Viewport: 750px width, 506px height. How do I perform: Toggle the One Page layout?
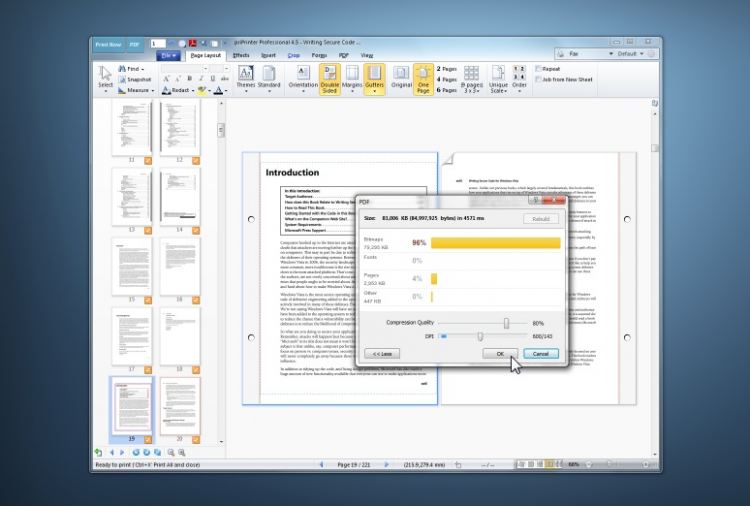click(423, 79)
